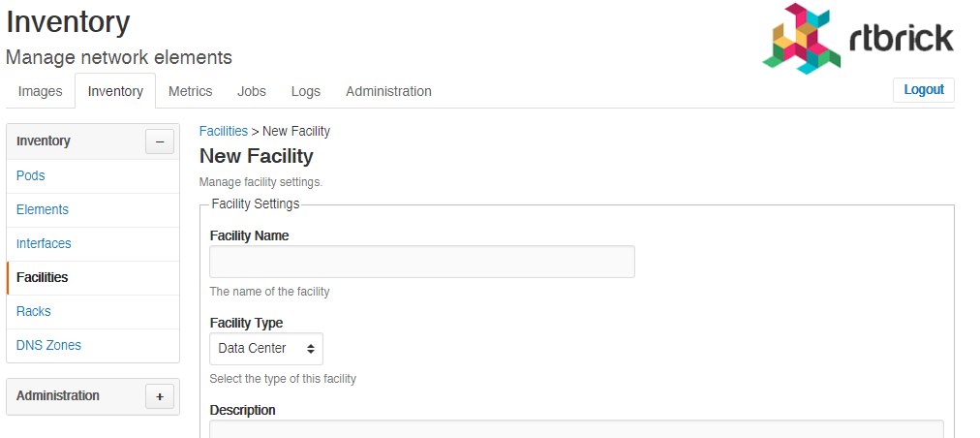
Task: Open the Logs tab
Action: point(306,91)
